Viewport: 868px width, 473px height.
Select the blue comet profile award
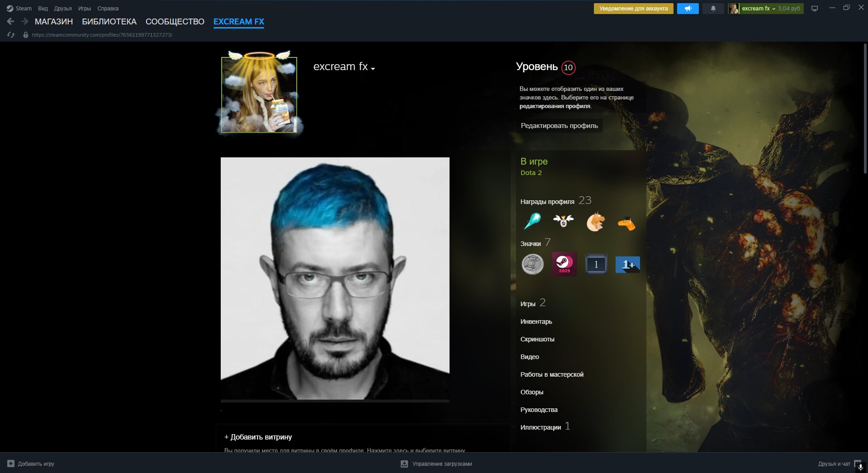[532, 222]
